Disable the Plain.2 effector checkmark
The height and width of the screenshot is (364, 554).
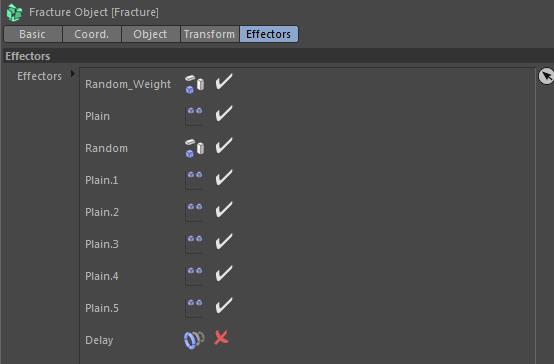(224, 210)
